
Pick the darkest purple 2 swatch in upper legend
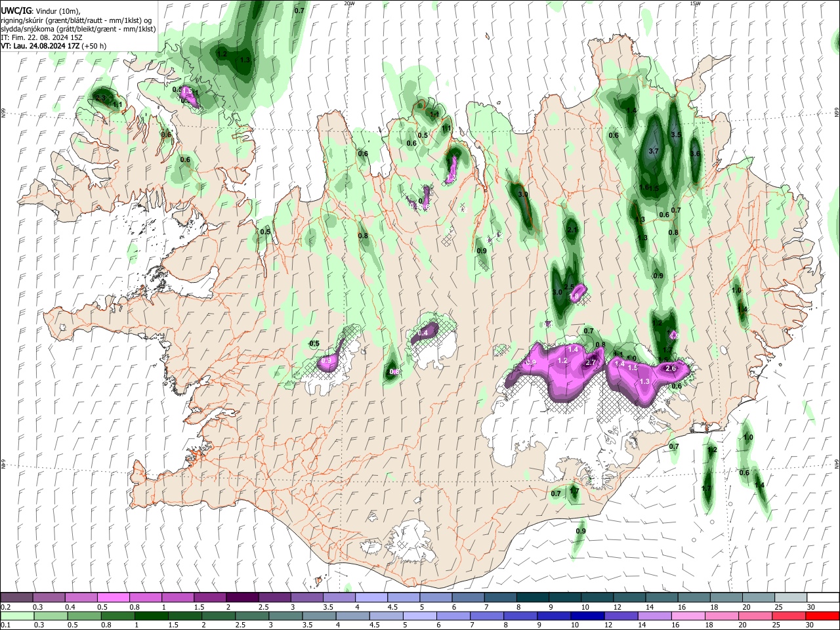point(241,598)
